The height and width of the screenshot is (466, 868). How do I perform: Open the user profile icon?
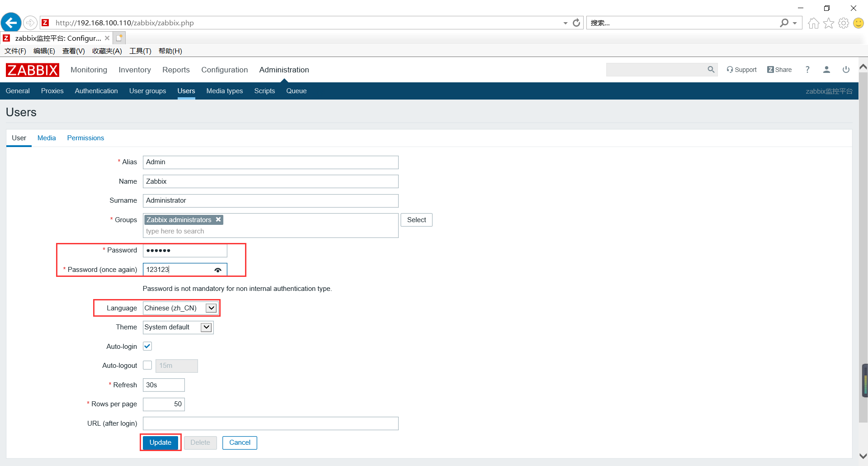tap(826, 70)
